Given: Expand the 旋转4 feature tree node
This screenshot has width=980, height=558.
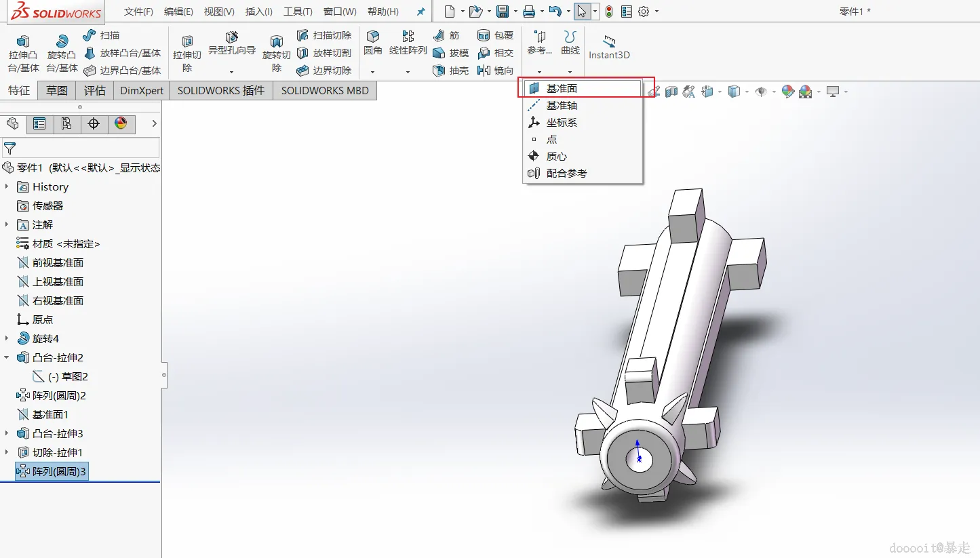Looking at the screenshot, I should pyautogui.click(x=7, y=338).
